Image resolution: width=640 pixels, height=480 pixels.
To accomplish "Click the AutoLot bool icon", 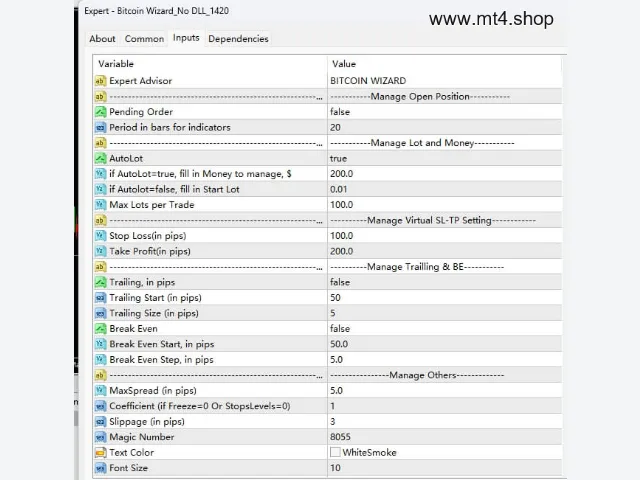I will 100,158.
